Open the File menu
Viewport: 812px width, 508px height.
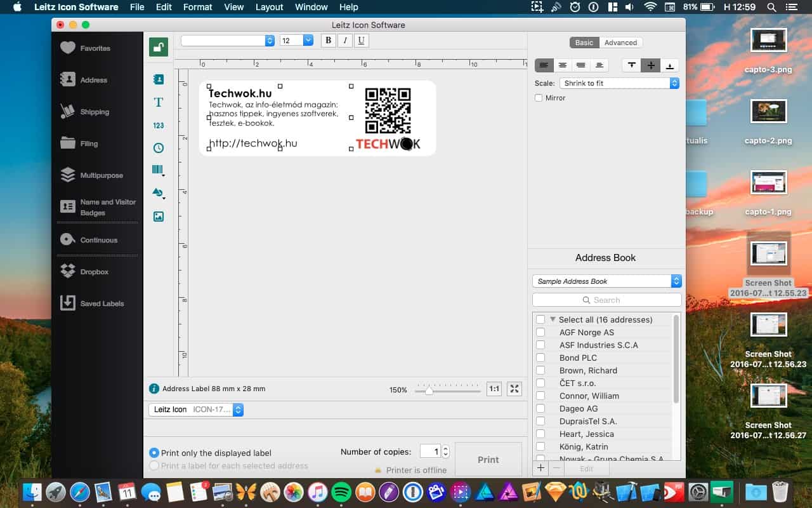pos(137,7)
